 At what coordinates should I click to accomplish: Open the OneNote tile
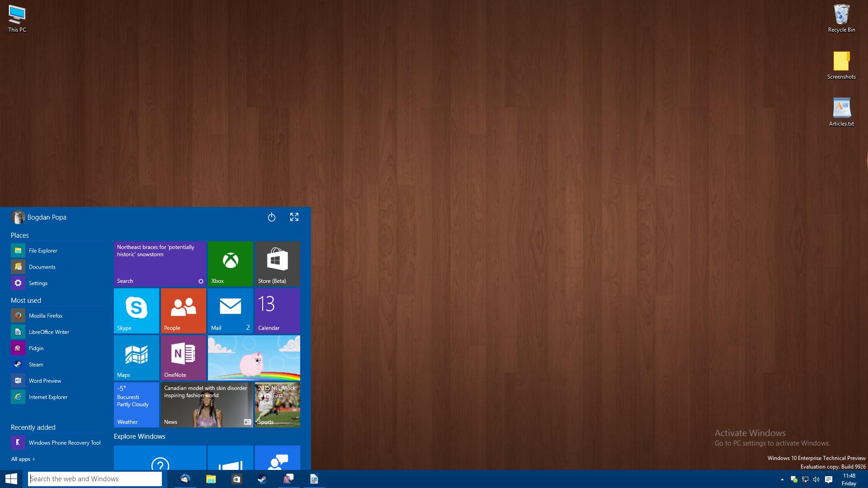tap(183, 357)
